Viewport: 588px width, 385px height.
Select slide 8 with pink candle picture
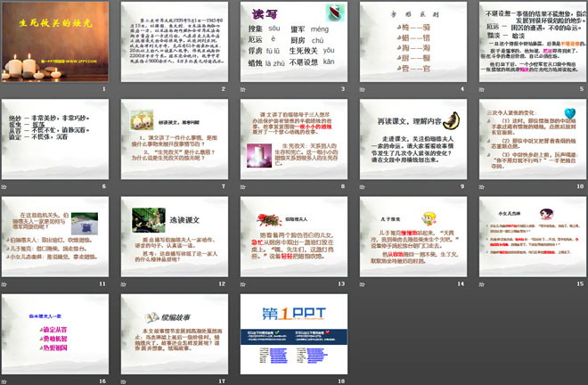click(x=294, y=139)
